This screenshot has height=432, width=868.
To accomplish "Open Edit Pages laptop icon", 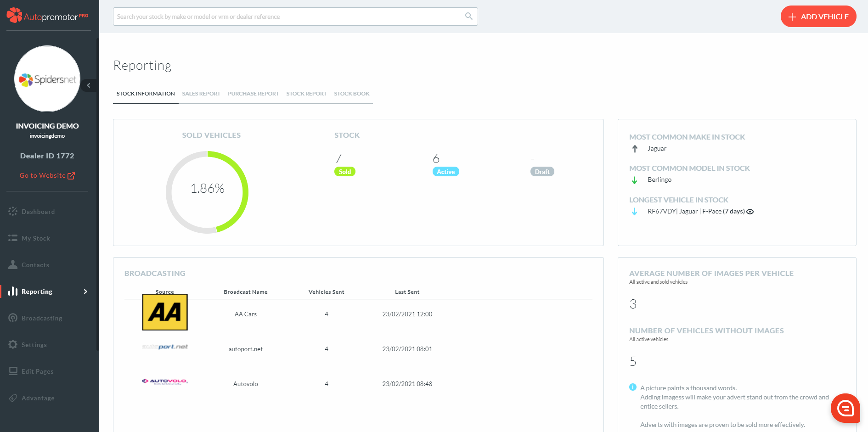I will point(13,371).
